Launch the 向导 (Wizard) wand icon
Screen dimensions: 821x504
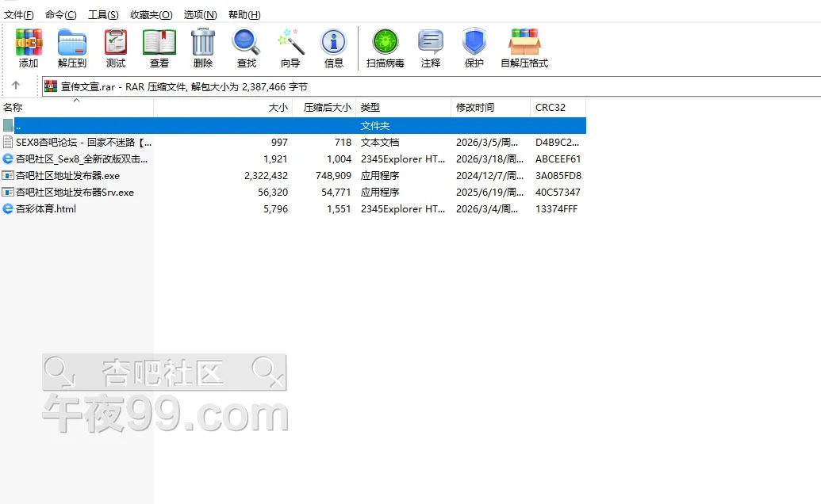click(290, 48)
